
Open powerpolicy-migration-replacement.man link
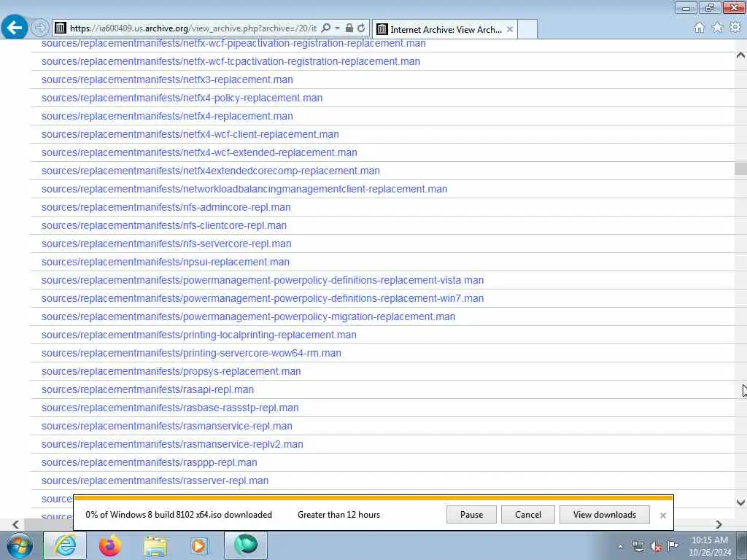pyautogui.click(x=248, y=316)
